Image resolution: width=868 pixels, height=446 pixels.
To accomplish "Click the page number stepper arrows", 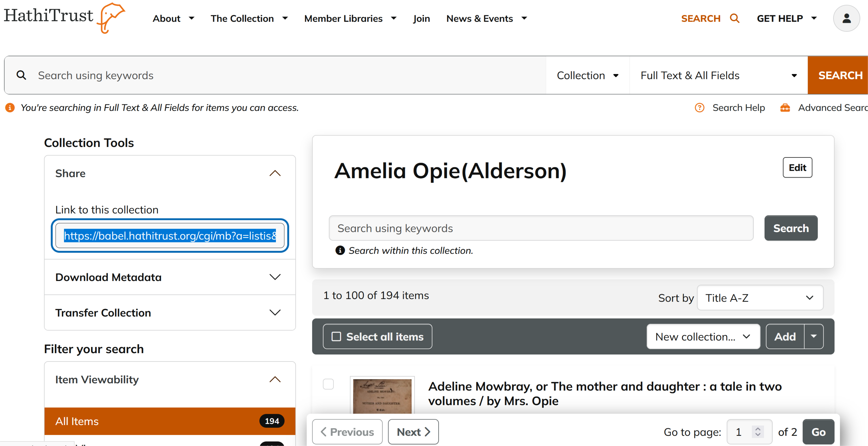I will click(x=757, y=432).
